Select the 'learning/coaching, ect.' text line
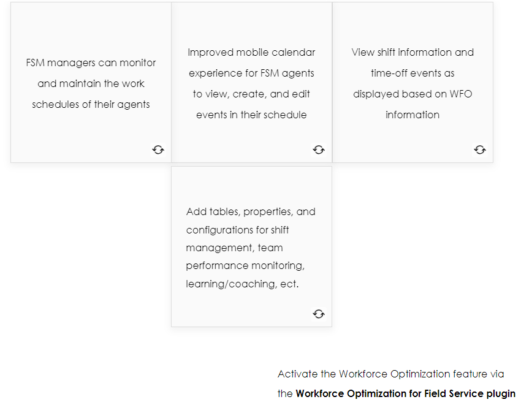 243,284
